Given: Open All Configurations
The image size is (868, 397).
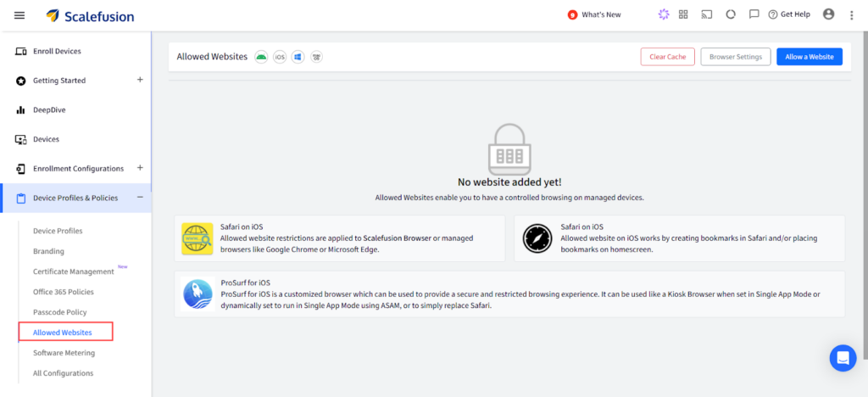Looking at the screenshot, I should (63, 373).
